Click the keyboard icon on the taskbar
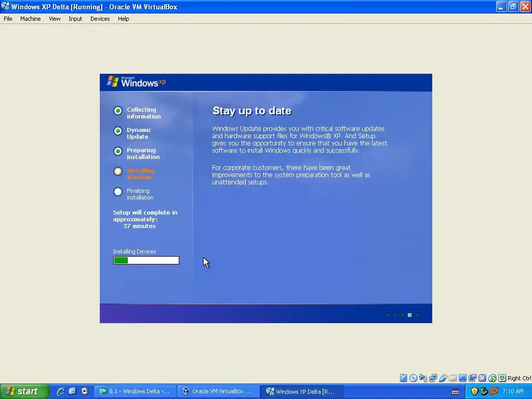 pyautogui.click(x=455, y=392)
